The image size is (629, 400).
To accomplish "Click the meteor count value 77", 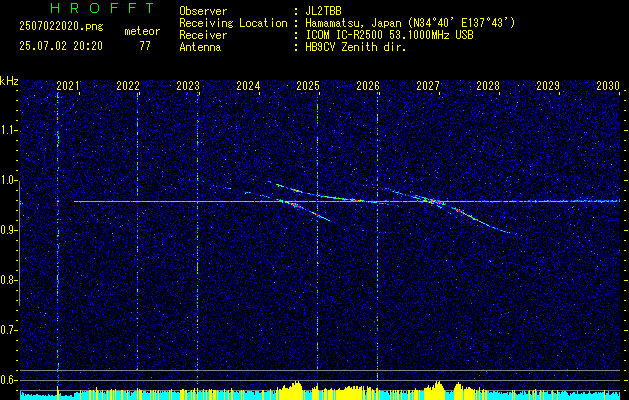I will pyautogui.click(x=145, y=46).
